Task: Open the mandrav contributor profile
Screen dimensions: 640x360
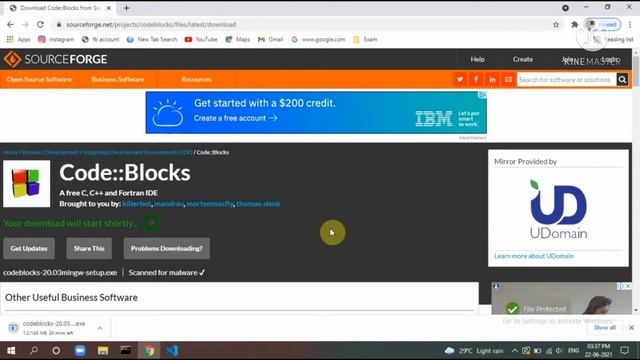Action: (169, 204)
